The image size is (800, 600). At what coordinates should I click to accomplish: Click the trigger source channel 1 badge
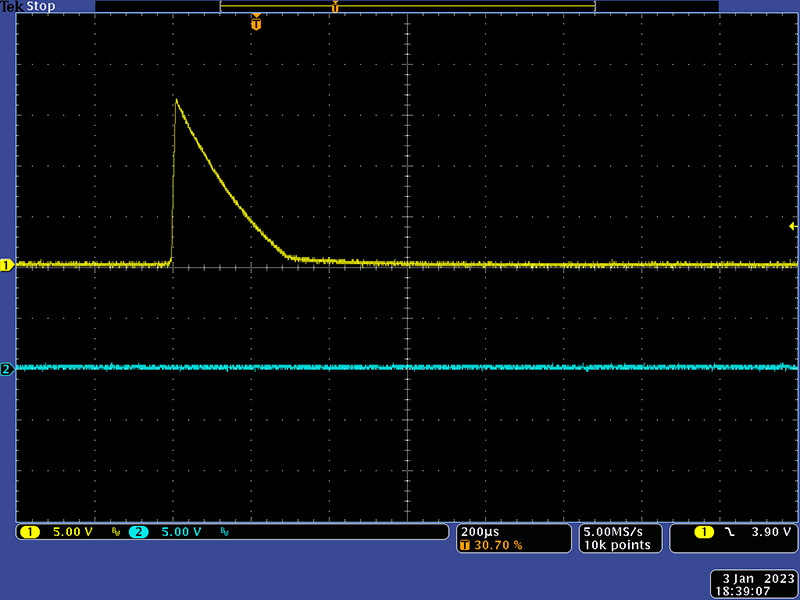click(704, 532)
